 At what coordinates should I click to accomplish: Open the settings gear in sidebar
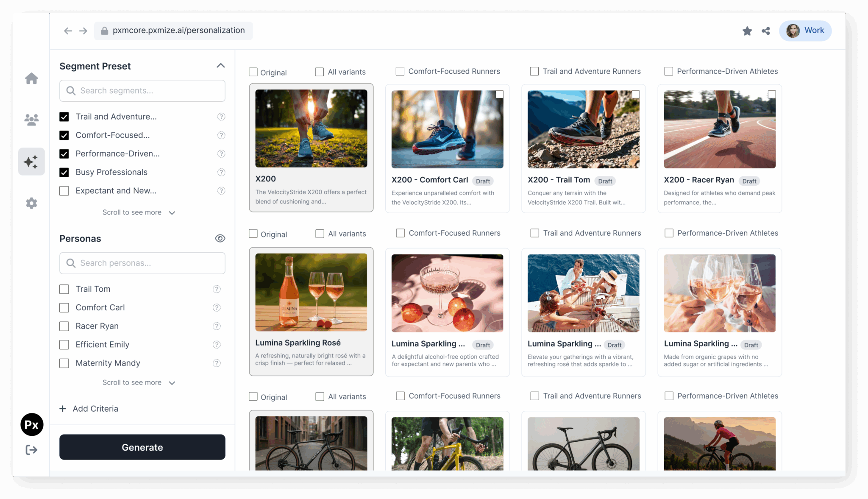(31, 203)
